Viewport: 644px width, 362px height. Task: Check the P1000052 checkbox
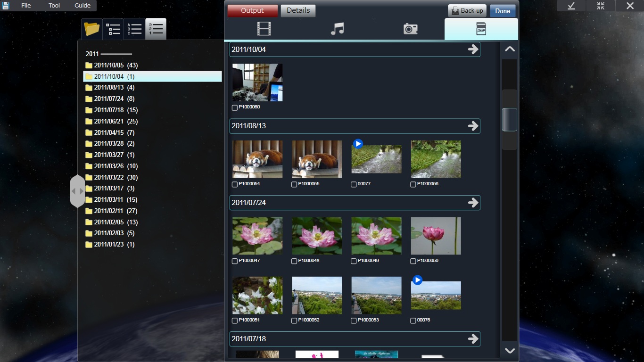294,321
